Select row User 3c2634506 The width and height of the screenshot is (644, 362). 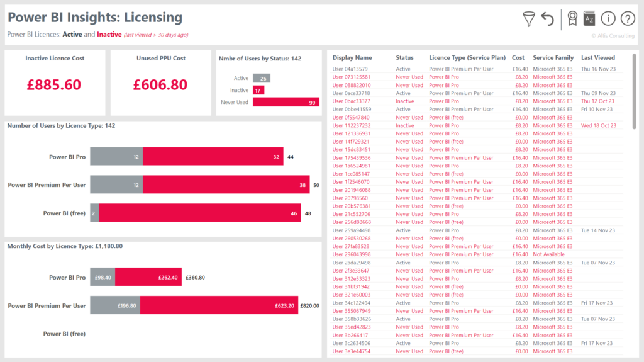[x=477, y=343]
